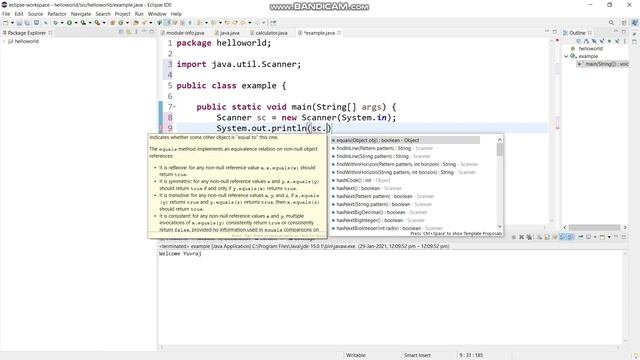The image size is (640, 360).
Task: Open the Source menu
Action: pyautogui.click(x=35, y=14)
